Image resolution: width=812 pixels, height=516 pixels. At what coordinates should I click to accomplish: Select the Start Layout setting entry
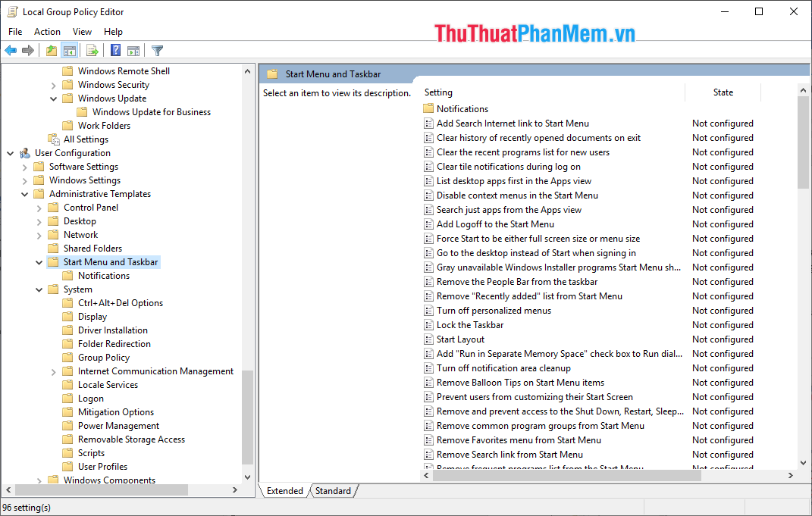[458, 339]
